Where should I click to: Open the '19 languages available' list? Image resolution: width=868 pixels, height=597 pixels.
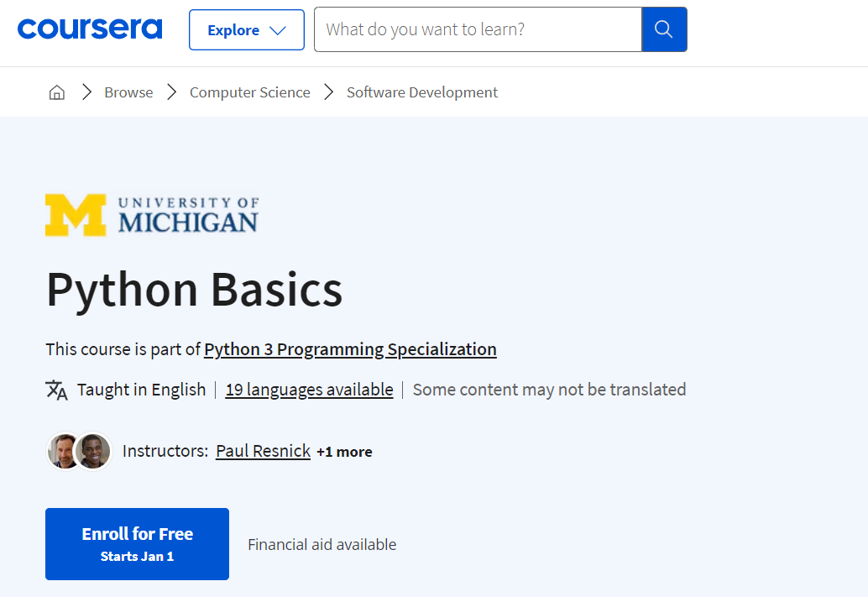pyautogui.click(x=309, y=389)
